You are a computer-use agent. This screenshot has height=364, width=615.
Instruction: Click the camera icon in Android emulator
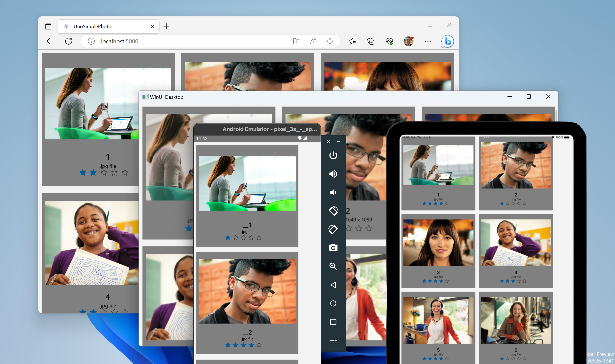(x=333, y=247)
